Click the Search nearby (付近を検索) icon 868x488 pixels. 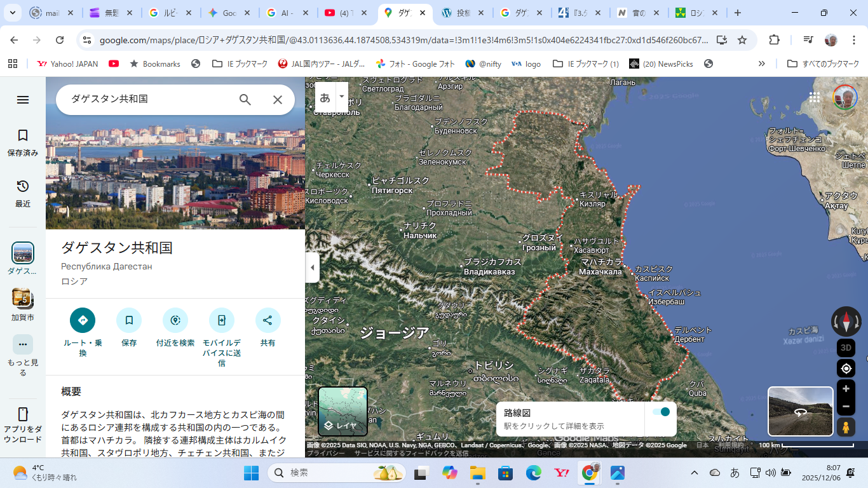click(175, 320)
